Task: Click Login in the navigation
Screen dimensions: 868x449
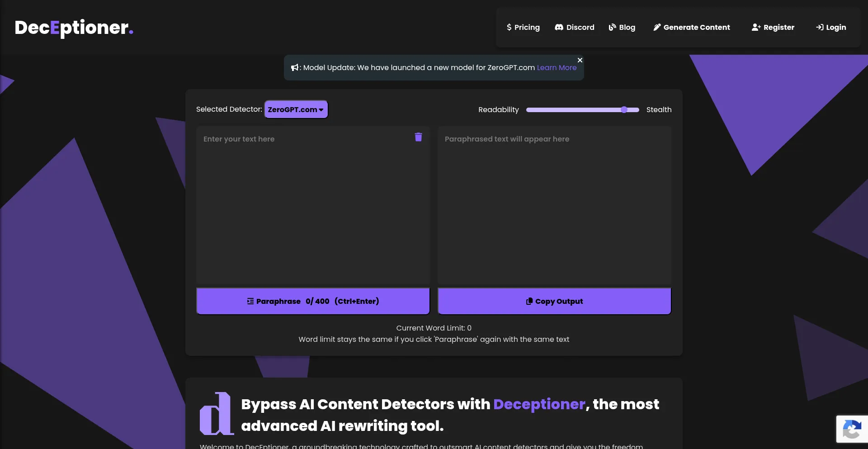Action: tap(831, 27)
